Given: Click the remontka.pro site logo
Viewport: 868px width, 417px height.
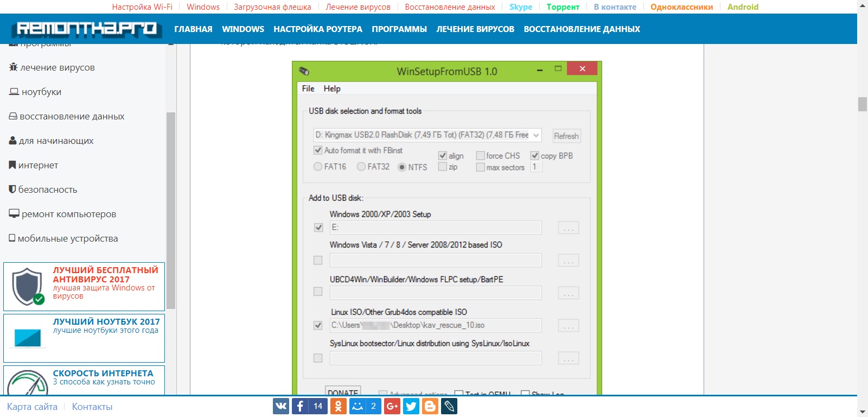Looking at the screenshot, I should click(x=86, y=28).
